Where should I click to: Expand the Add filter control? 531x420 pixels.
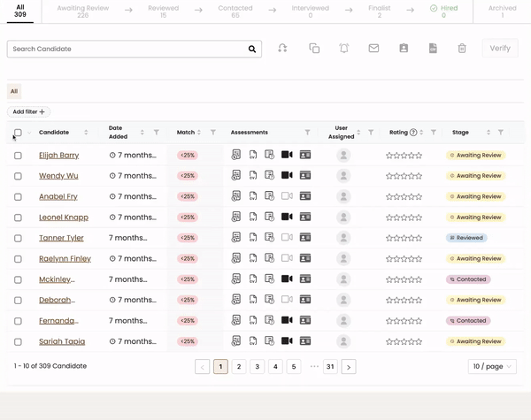coord(29,112)
